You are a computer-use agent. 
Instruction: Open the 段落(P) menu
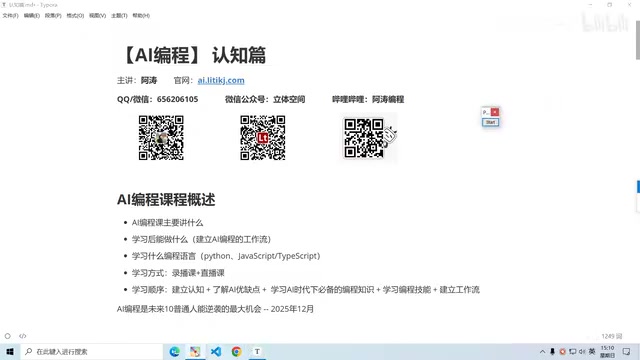pos(53,16)
